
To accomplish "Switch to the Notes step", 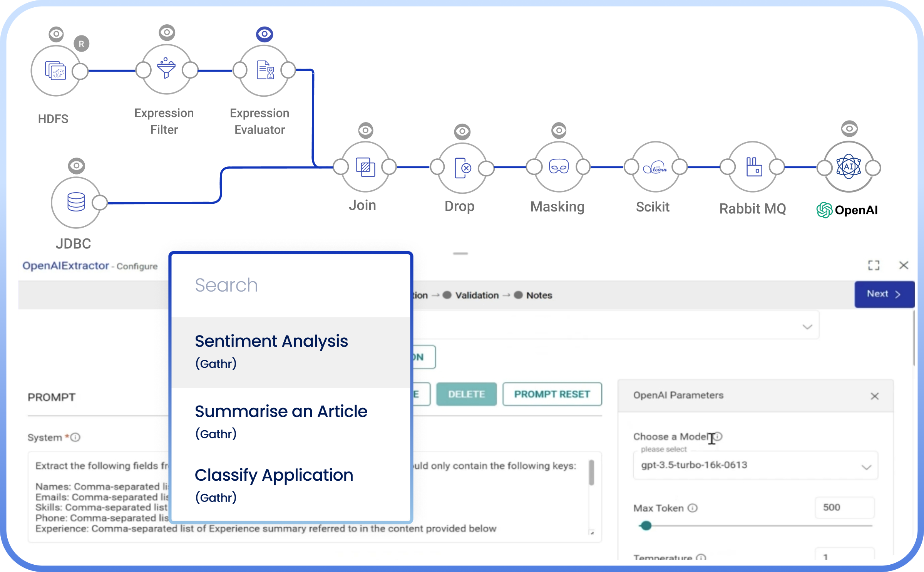I will click(x=539, y=295).
